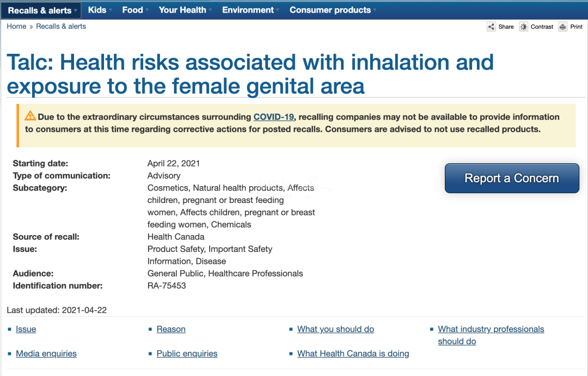Open the Recalls & alerts dropdown menu
Viewport: 588px width, 376px height.
click(x=41, y=10)
